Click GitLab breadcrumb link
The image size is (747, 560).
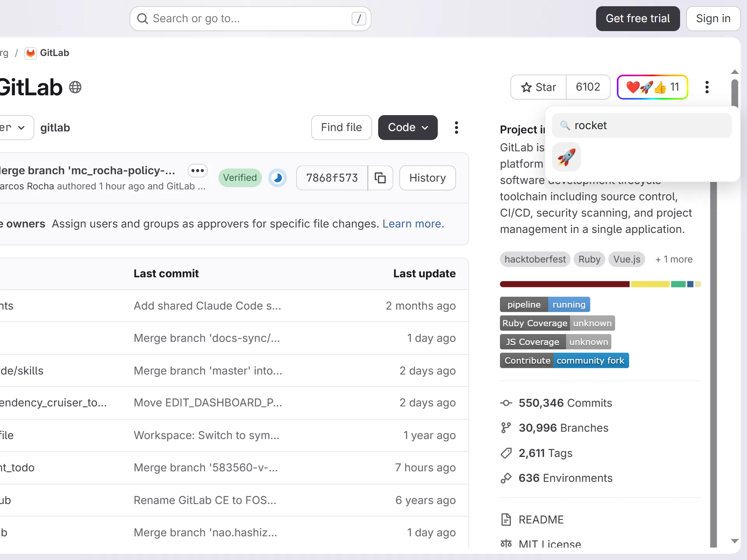(x=54, y=53)
